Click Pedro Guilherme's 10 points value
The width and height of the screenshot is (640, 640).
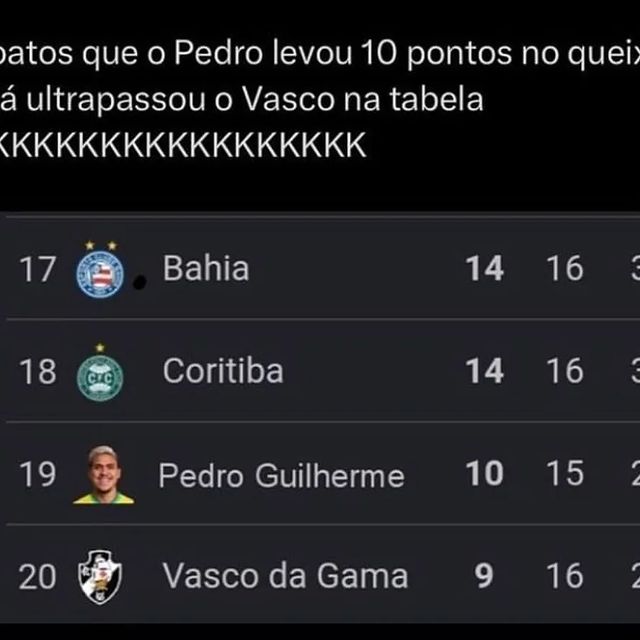tap(484, 473)
